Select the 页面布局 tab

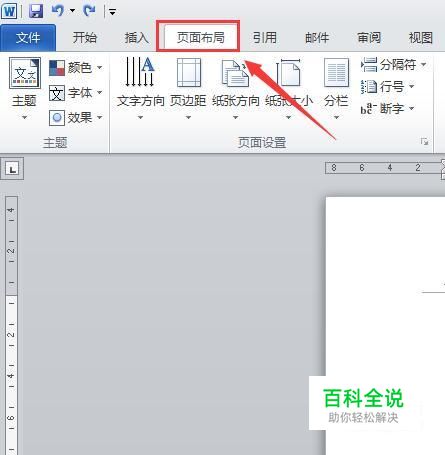[x=200, y=37]
